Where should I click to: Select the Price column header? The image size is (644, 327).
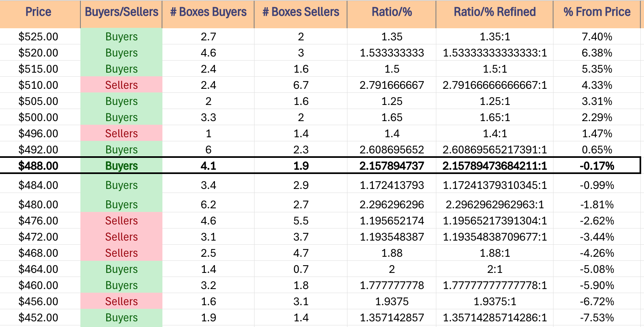(x=38, y=12)
